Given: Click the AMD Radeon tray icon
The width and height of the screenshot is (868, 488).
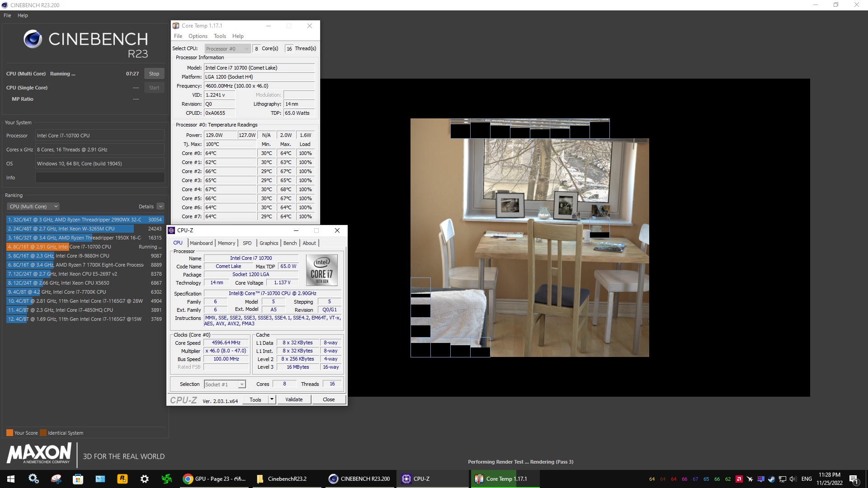Looking at the screenshot, I should click(739, 479).
